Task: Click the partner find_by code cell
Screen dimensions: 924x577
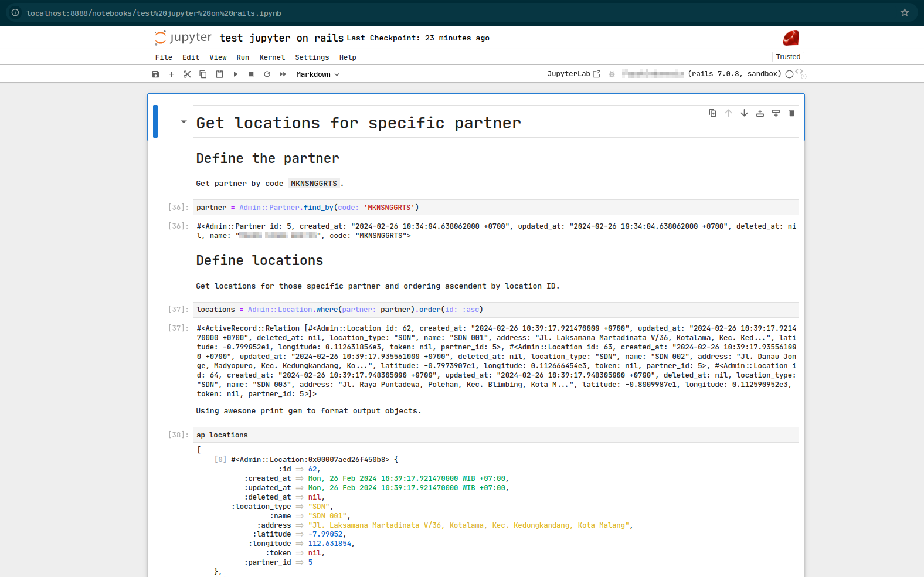Action: (495, 208)
